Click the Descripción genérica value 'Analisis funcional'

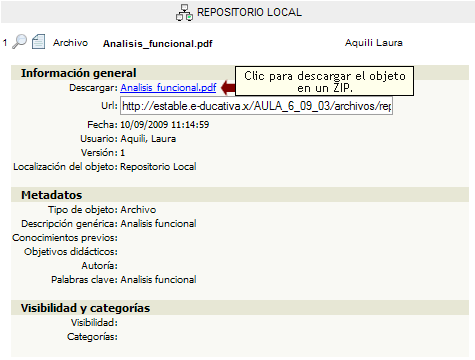point(158,224)
